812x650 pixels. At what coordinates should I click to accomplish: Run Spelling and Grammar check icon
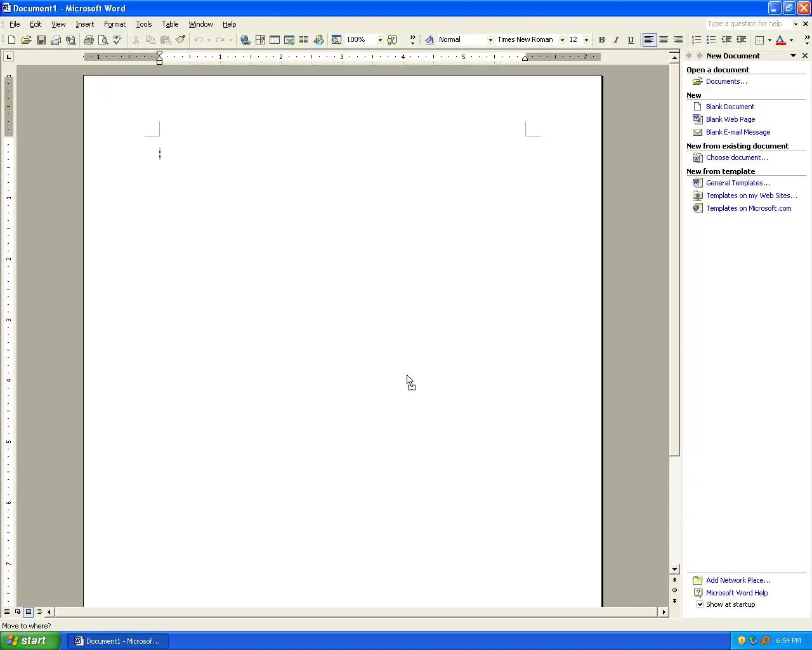point(117,40)
